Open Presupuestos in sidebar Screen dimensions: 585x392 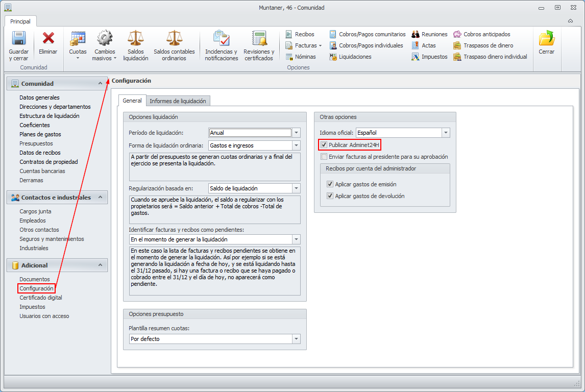[x=36, y=143]
